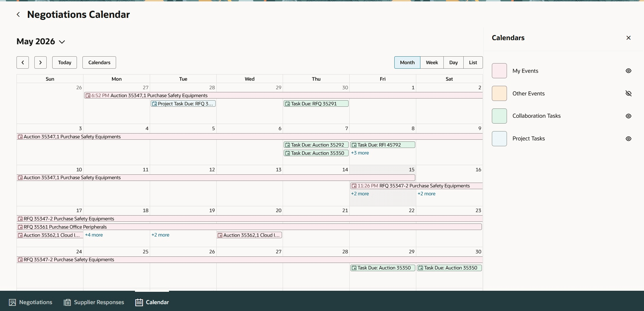This screenshot has height=311, width=644.
Task: Open RFQ 35361 Purchase Office Peripherals event
Action: coord(249,227)
